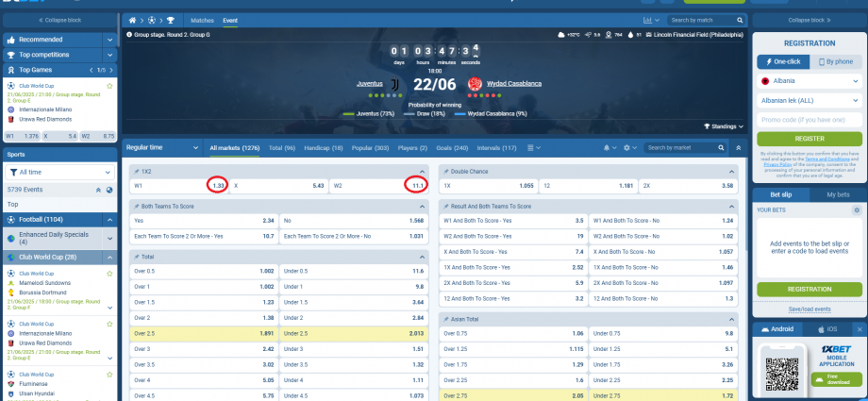Click the info icon beside Group stage
The width and height of the screenshot is (868, 401).
[x=129, y=34]
